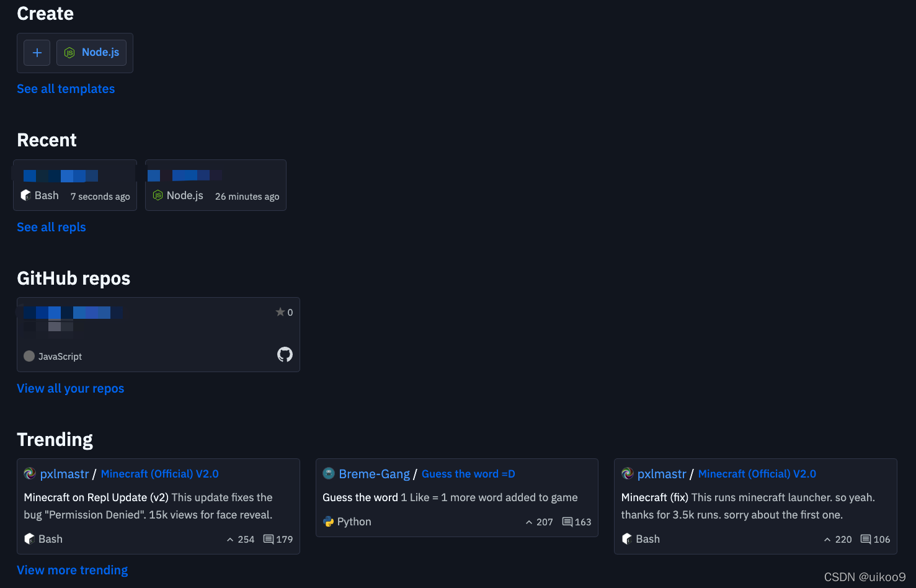Viewport: 916px width, 588px height.
Task: Open the View all your repos link
Action: (71, 388)
